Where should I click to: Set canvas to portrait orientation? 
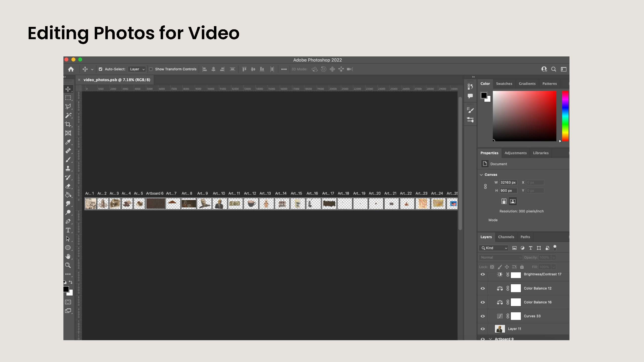(x=504, y=201)
